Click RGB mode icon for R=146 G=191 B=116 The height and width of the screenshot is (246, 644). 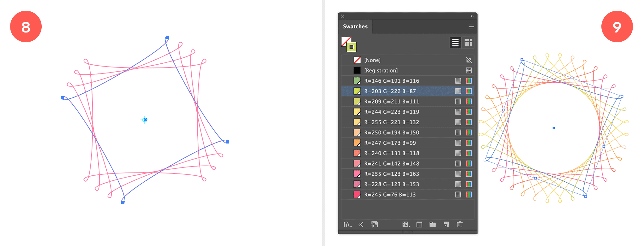click(469, 81)
